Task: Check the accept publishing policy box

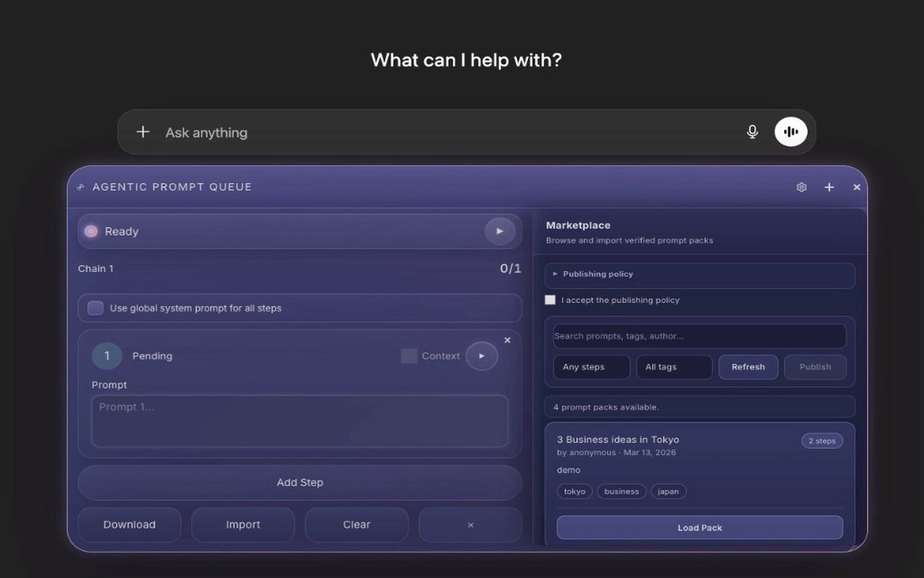Action: [550, 300]
